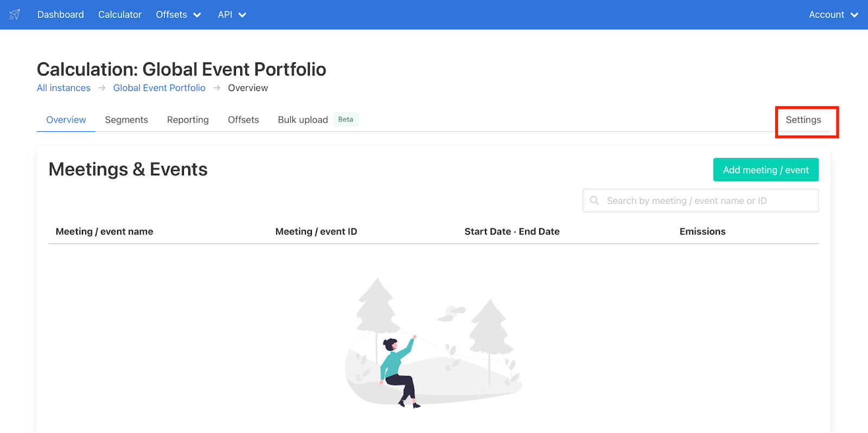Click the paper plane logo icon
This screenshot has width=868, height=433.
[15, 15]
